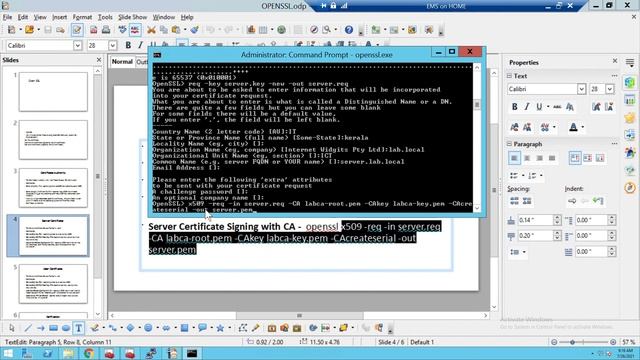Viewport: 640px width, 360px height.
Task: Open the Tools menu
Action: tap(105, 17)
